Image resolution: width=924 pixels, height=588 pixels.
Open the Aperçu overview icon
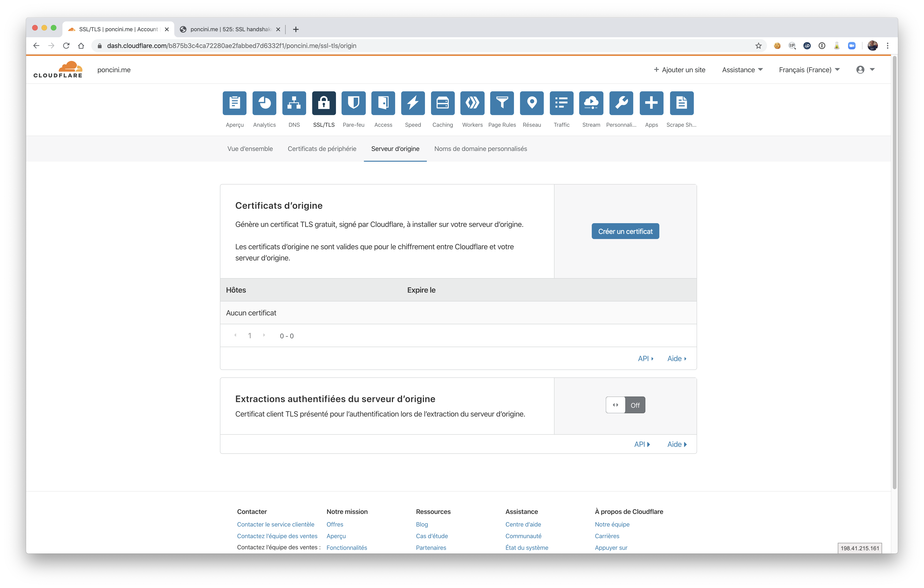click(x=234, y=103)
